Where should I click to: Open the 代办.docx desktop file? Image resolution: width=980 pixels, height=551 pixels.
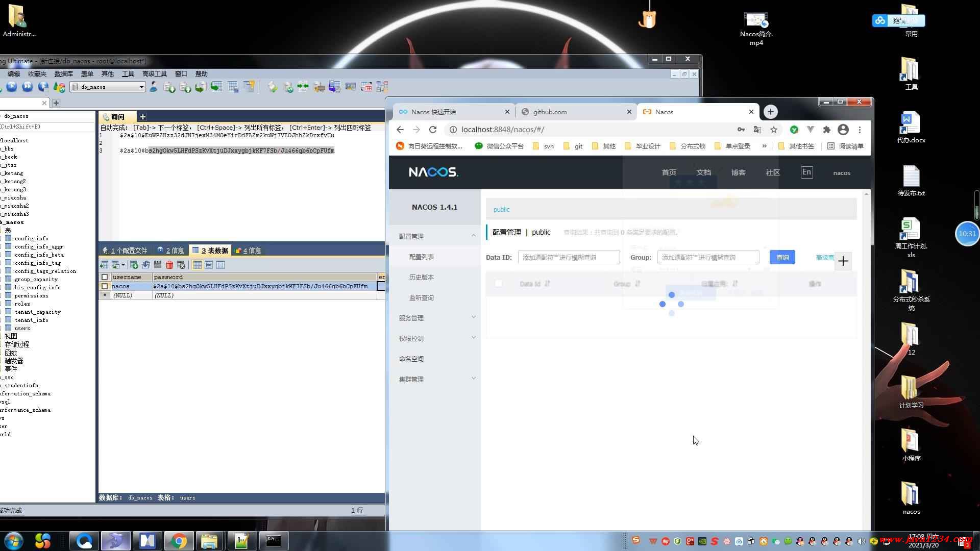(911, 128)
